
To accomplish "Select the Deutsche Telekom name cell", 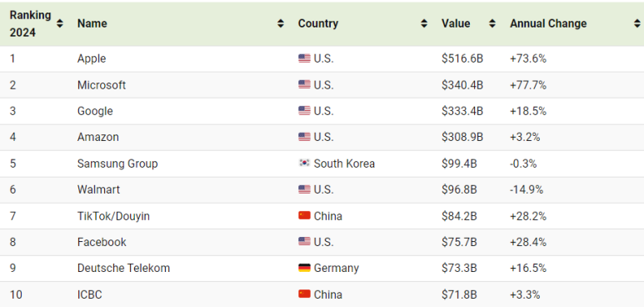I will (x=123, y=268).
